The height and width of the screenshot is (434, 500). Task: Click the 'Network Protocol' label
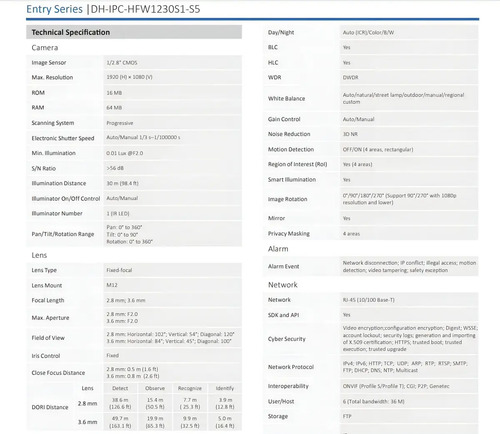(291, 367)
